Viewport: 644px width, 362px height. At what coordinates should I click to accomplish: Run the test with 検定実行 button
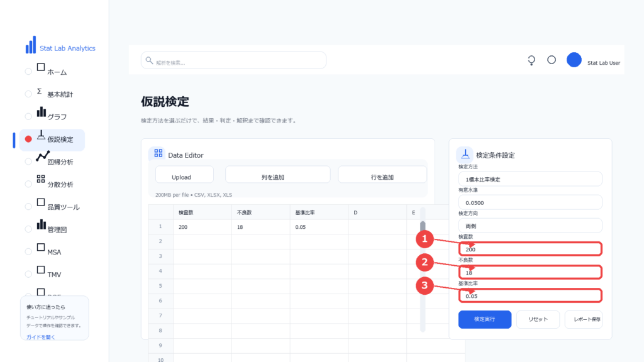pyautogui.click(x=485, y=319)
